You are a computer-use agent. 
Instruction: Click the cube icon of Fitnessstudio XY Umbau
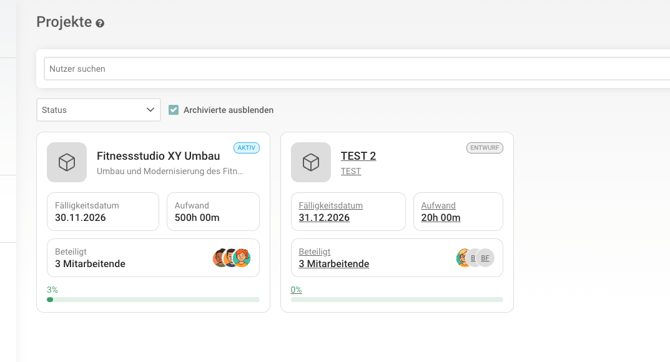click(67, 162)
